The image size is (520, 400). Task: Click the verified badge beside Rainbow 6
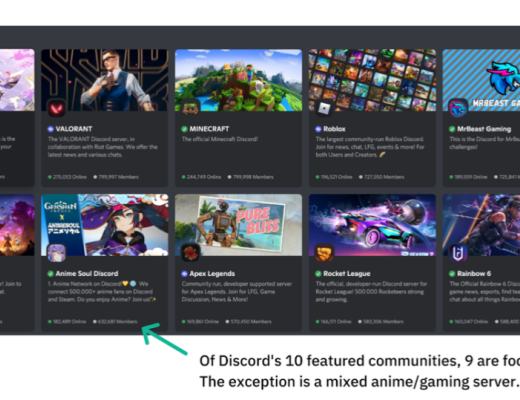(x=452, y=274)
